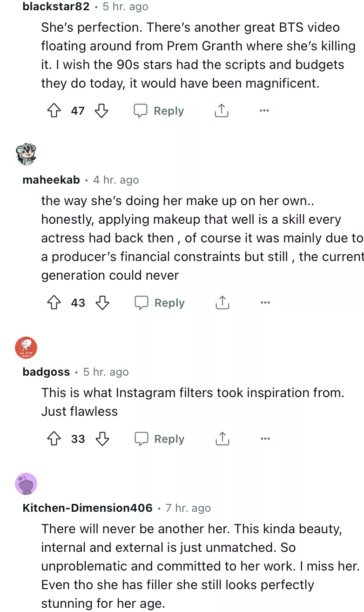Upvote badgoss's Instagram filters comment
This screenshot has width=364, height=612.
click(54, 439)
